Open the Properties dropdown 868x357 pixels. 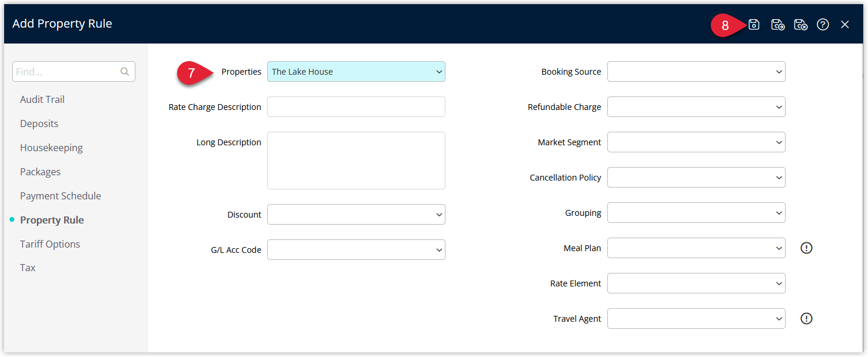point(356,72)
